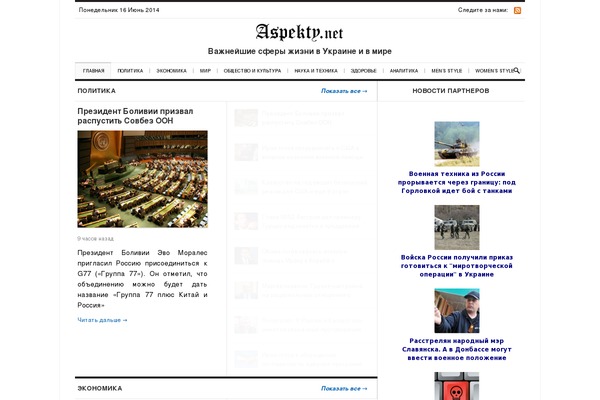Click Показать все in Политика section

344,91
